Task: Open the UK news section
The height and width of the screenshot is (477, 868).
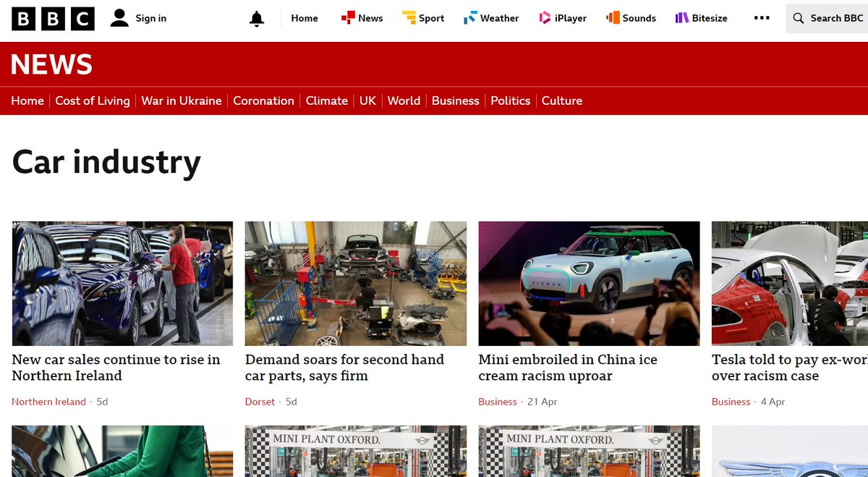Action: (368, 101)
